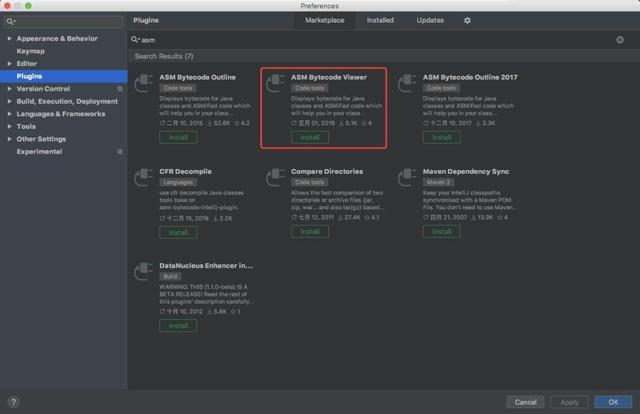
Task: Install Maven Dependency Sync plugin
Action: coord(442,231)
